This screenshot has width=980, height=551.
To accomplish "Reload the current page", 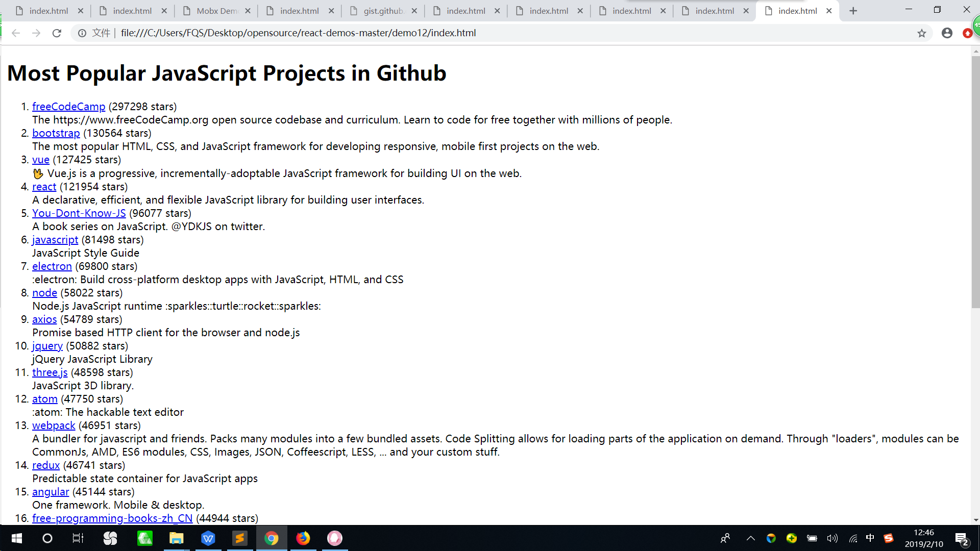I will 57,33.
